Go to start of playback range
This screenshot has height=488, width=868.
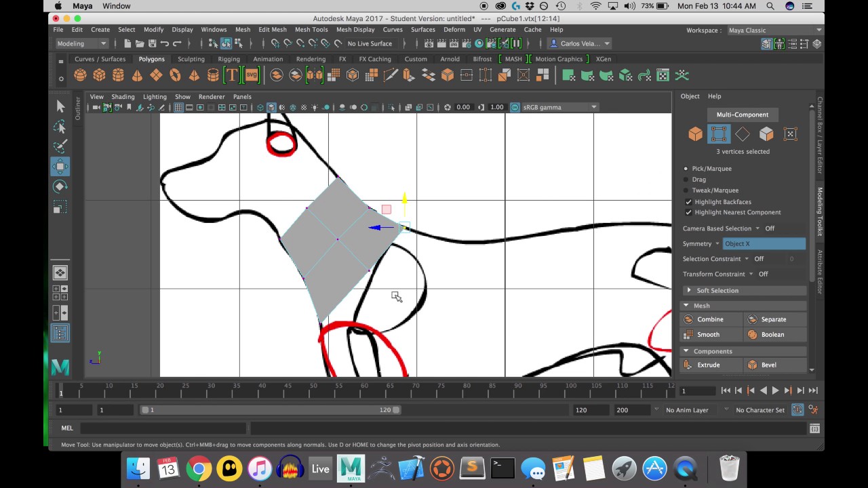click(726, 390)
